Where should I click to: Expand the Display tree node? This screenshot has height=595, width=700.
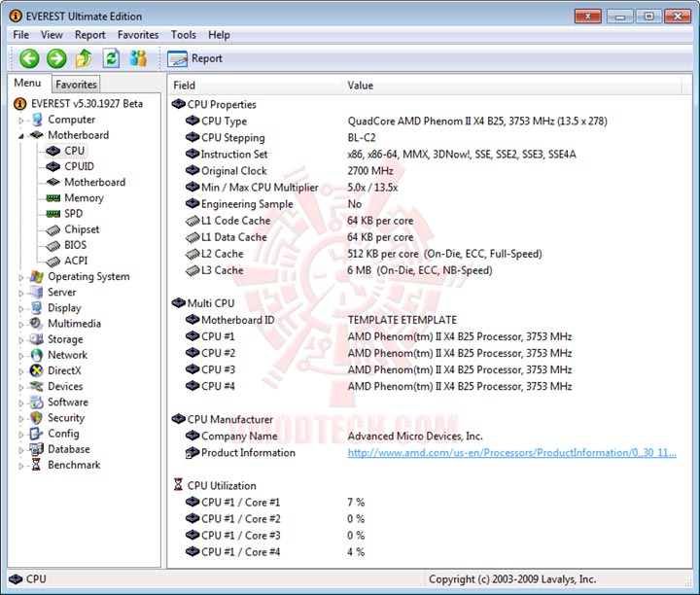21,308
